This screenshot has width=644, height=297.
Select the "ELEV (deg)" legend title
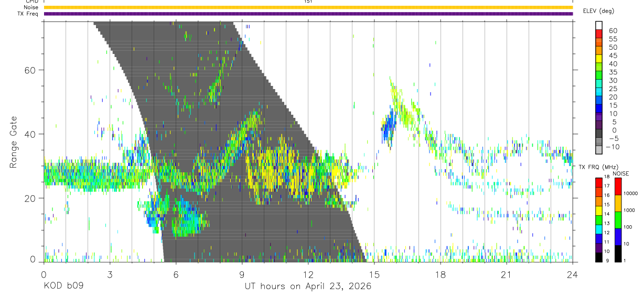(598, 10)
